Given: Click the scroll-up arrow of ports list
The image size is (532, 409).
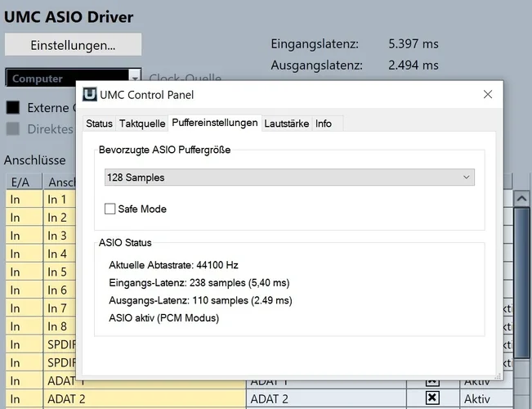Looking at the screenshot, I should (x=521, y=199).
